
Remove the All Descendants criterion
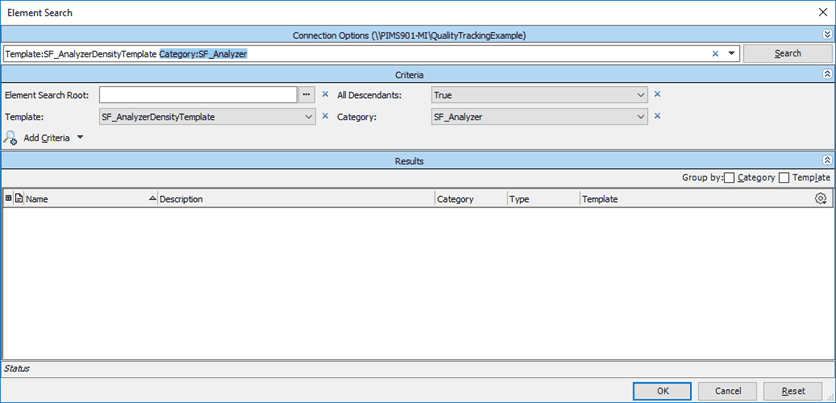[657, 94]
